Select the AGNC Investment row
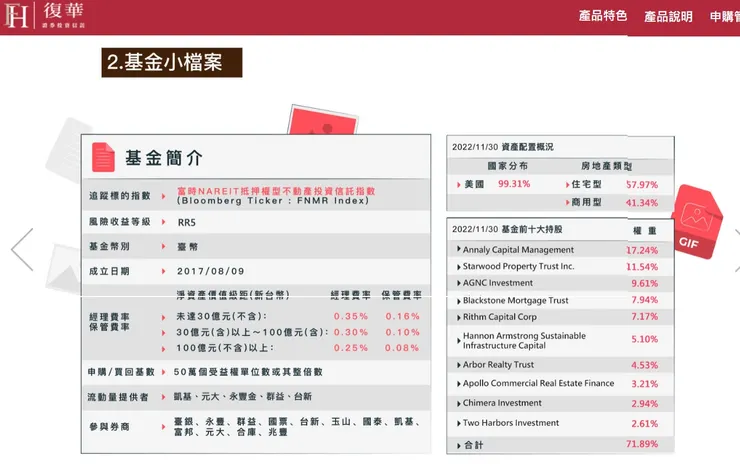The width and height of the screenshot is (740, 466). 560,283
